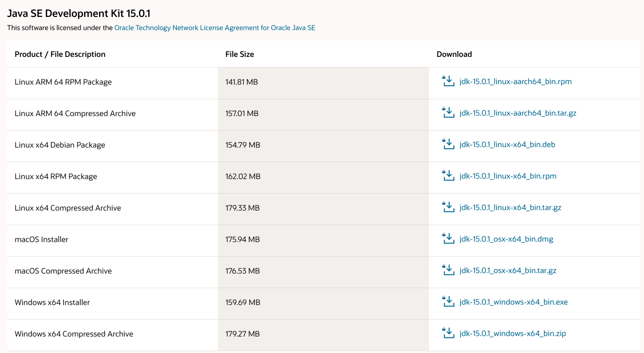Select Linux x64 Compressed Archive text
The height and width of the screenshot is (353, 644).
coord(68,208)
